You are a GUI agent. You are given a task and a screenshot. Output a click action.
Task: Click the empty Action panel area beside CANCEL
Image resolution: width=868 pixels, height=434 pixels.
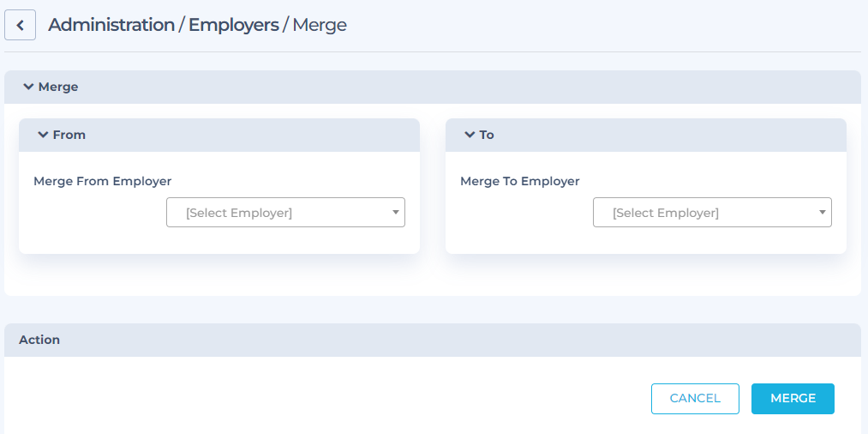point(326,399)
